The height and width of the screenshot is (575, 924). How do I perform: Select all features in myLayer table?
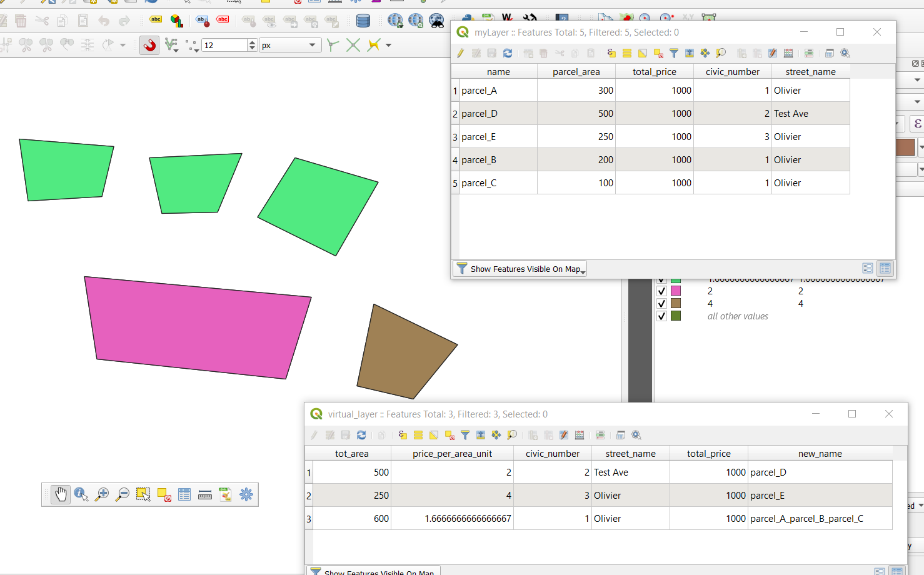(x=627, y=53)
